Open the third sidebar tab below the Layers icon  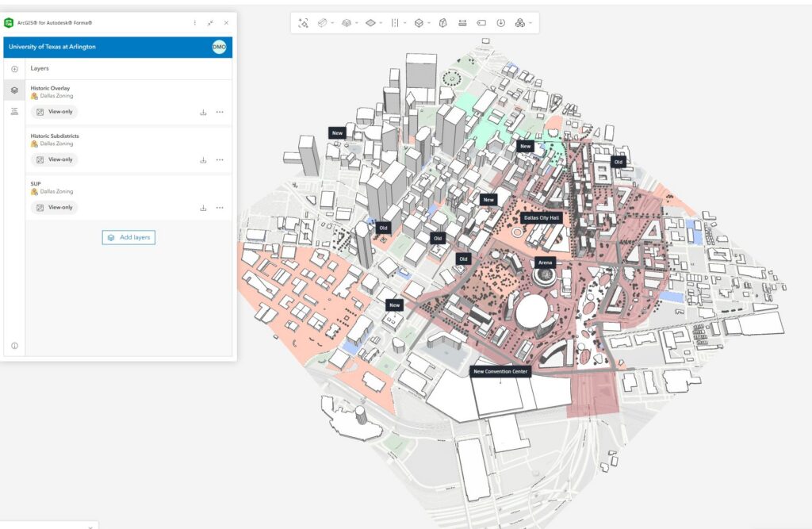14,112
